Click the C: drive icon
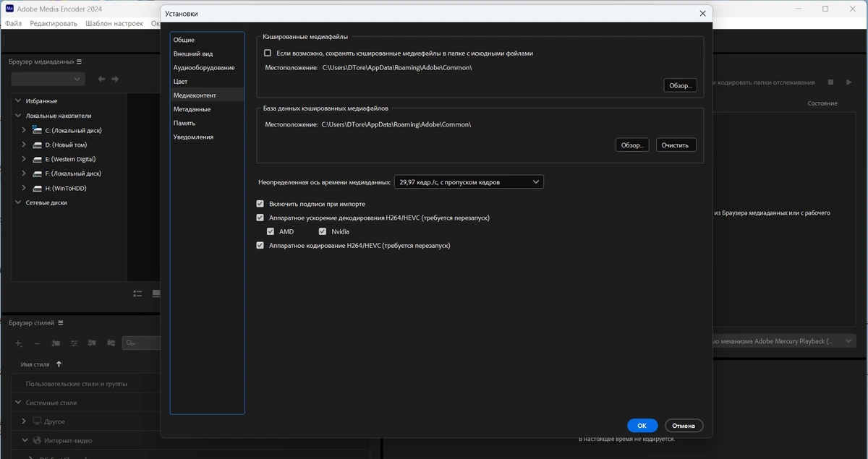Screen dimensions: 868x459 click(37, 130)
